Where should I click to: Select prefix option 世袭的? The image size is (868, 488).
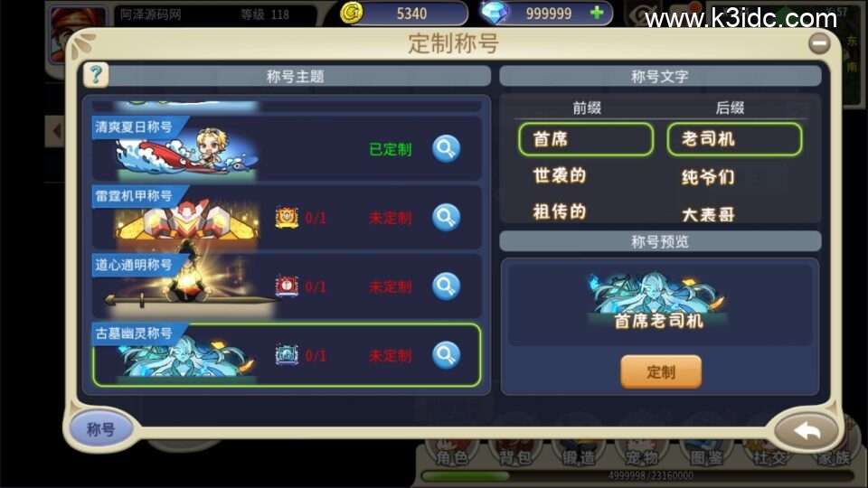559,175
